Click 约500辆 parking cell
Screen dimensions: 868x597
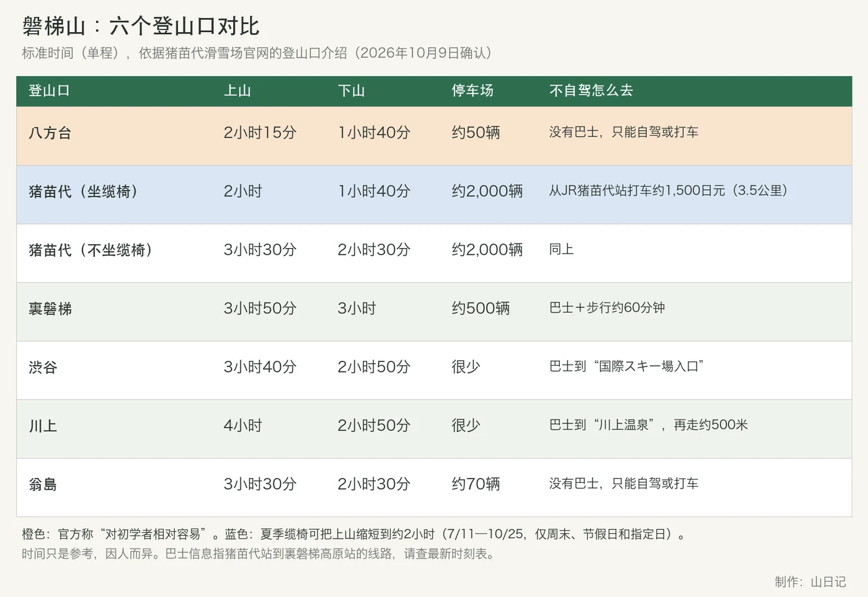click(480, 309)
